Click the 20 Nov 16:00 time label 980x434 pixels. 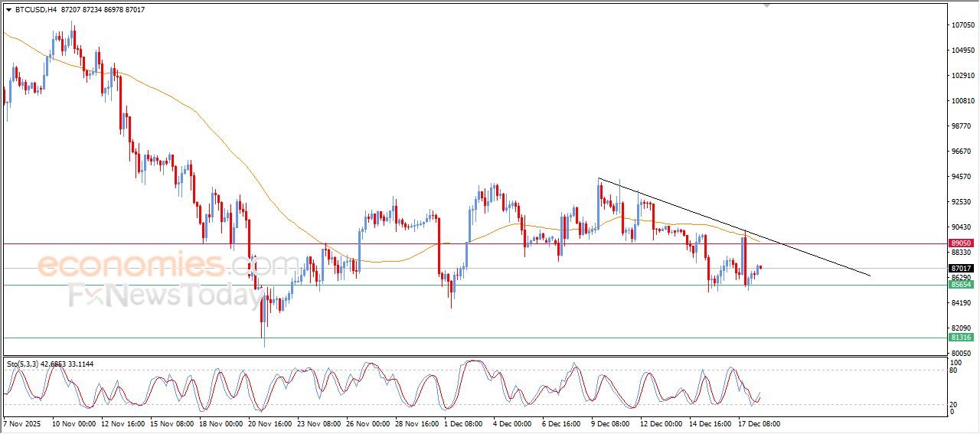pos(268,423)
